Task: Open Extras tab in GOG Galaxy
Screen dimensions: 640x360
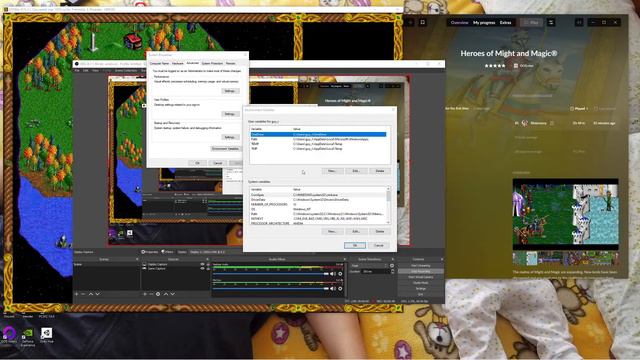Action: click(505, 22)
